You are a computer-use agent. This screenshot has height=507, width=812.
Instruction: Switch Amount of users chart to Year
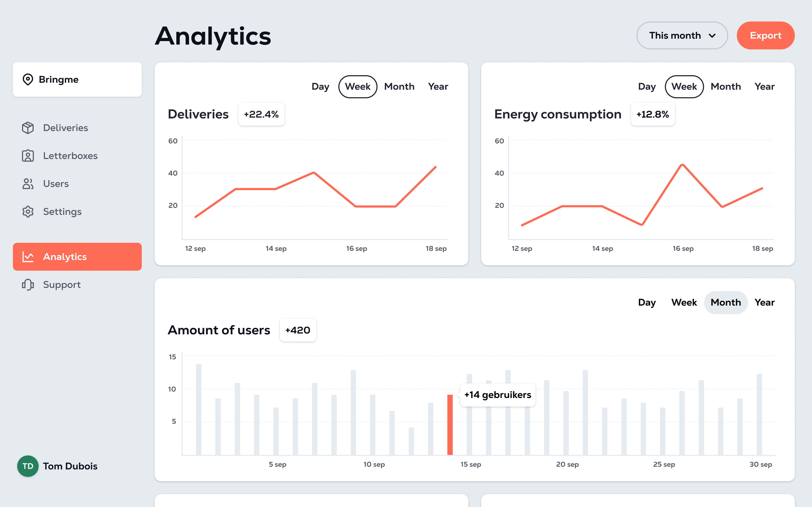tap(764, 302)
